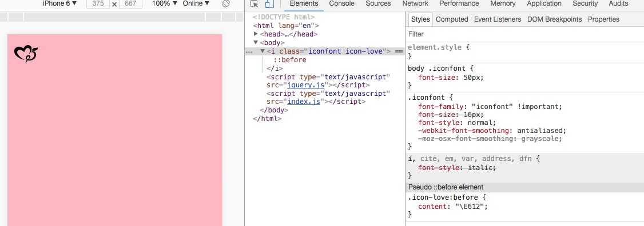This screenshot has height=226, width=644.
Task: Go to the Performance tab
Action: click(459, 3)
